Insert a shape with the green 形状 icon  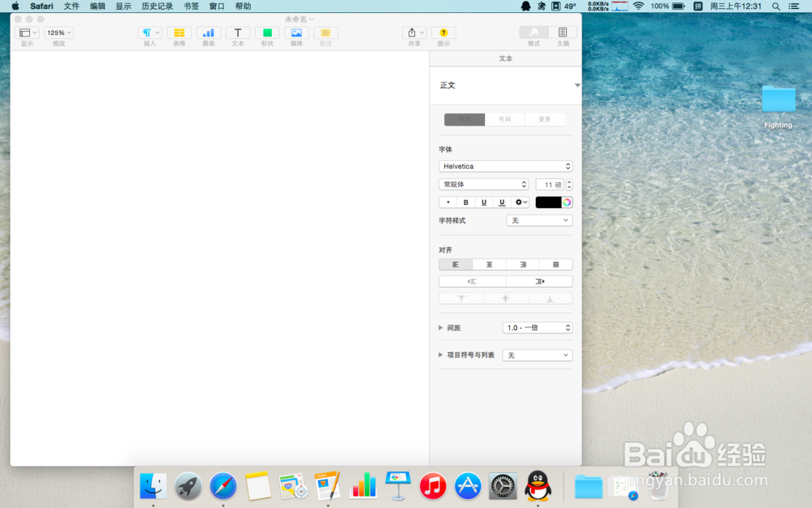coord(267,33)
